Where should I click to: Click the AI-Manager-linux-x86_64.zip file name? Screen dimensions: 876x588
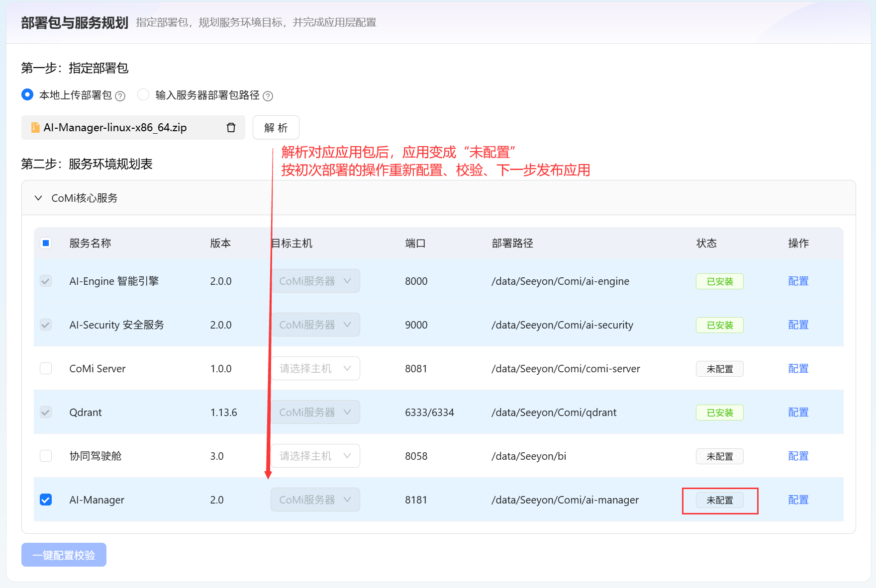click(115, 128)
